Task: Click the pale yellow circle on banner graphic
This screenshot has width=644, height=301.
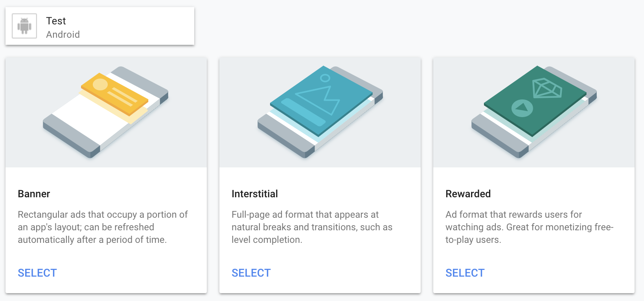Action: pos(100,84)
